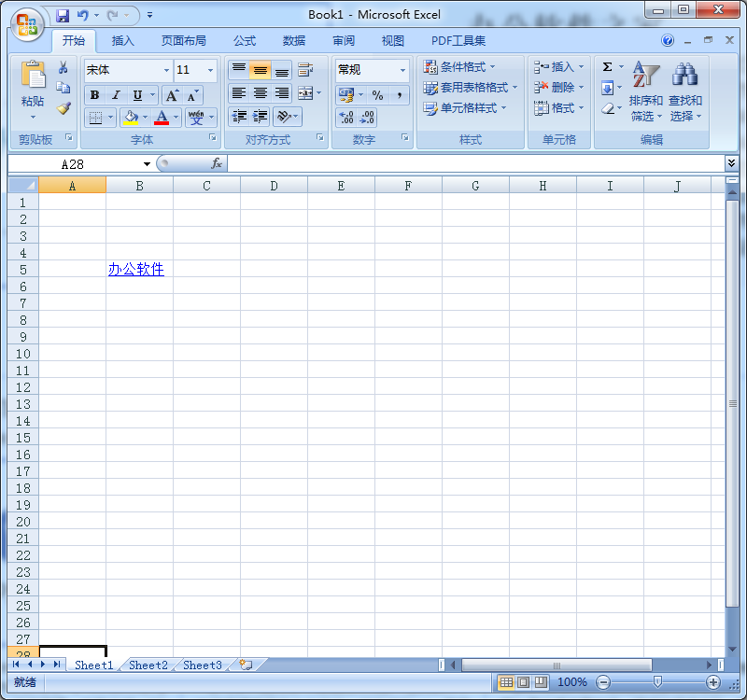Open Conditional Formatting (条件格式) menu
The height and width of the screenshot is (700, 747).
[459, 67]
